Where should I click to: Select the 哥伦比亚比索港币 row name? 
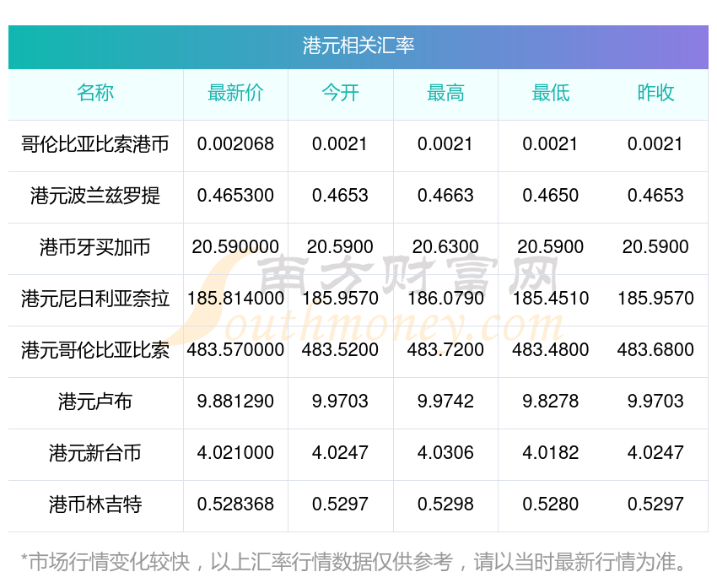point(95,144)
